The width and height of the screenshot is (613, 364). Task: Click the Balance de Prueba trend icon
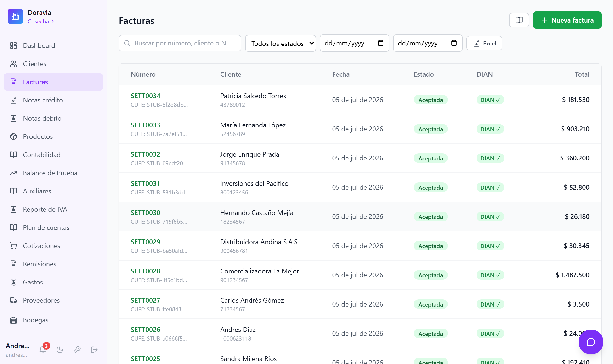pos(13,173)
